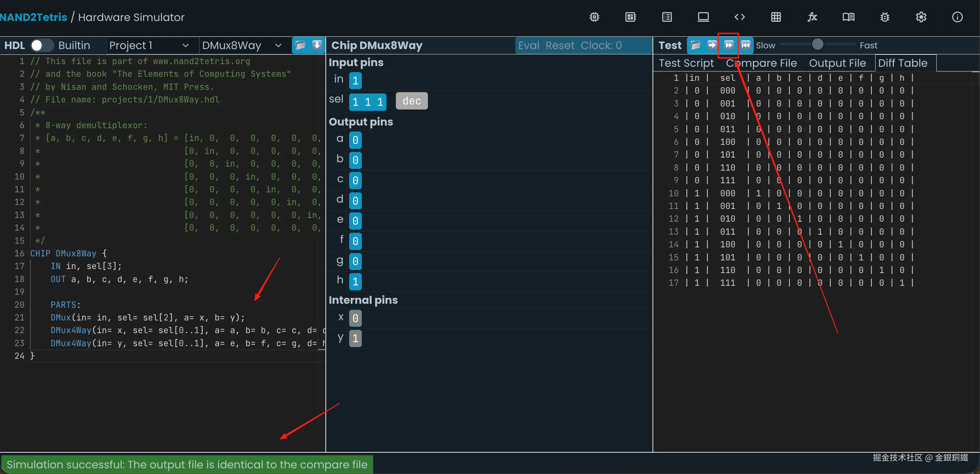The height and width of the screenshot is (474, 980).
Task: Click the fx function icon
Action: (812, 17)
